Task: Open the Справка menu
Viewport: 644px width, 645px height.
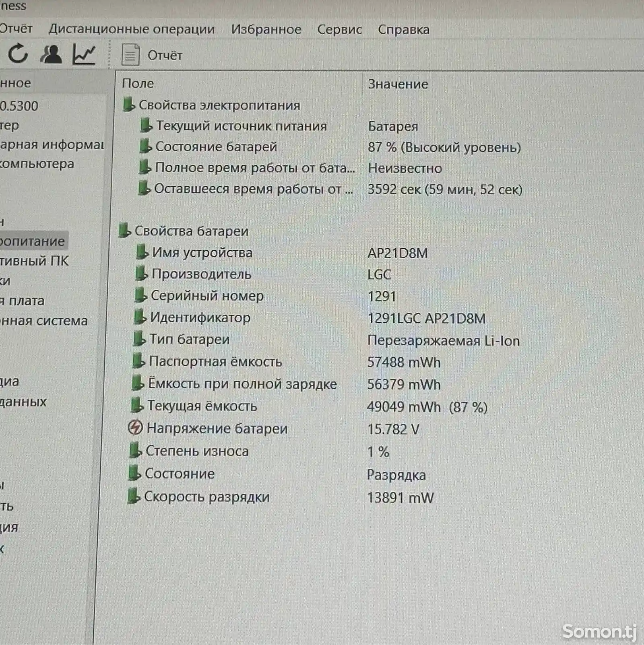Action: tap(404, 29)
